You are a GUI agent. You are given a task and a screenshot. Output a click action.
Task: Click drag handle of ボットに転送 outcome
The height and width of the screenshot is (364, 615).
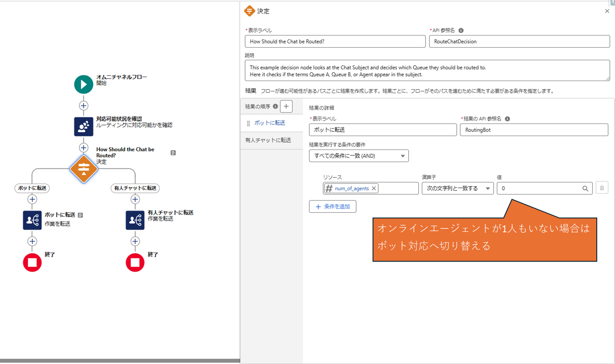tap(249, 123)
